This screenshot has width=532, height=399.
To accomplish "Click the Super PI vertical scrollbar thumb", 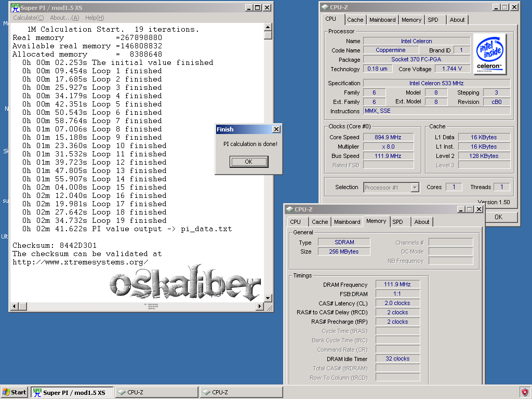I will click(268, 35).
